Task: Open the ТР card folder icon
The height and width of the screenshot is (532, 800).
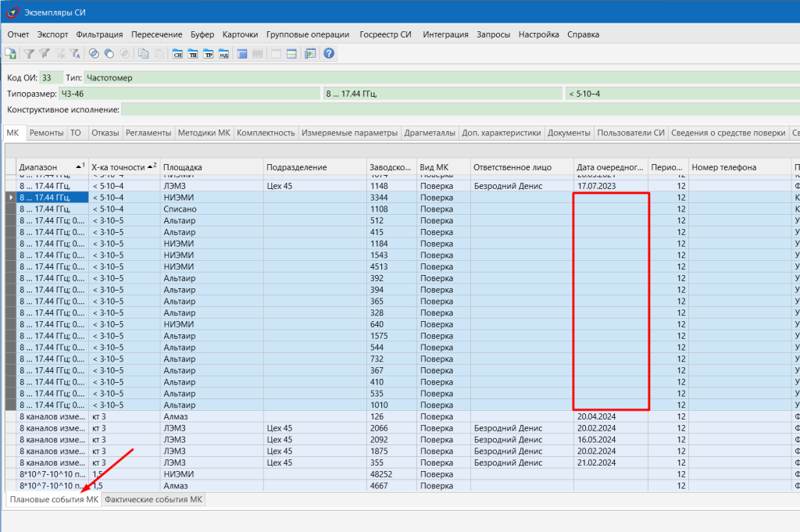Action: (208, 54)
